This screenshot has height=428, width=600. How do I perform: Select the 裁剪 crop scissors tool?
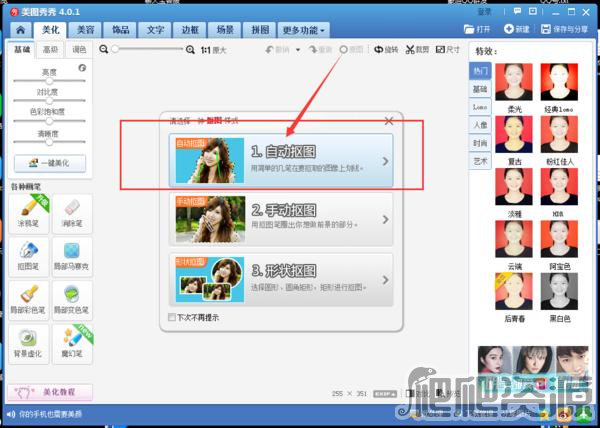click(417, 50)
